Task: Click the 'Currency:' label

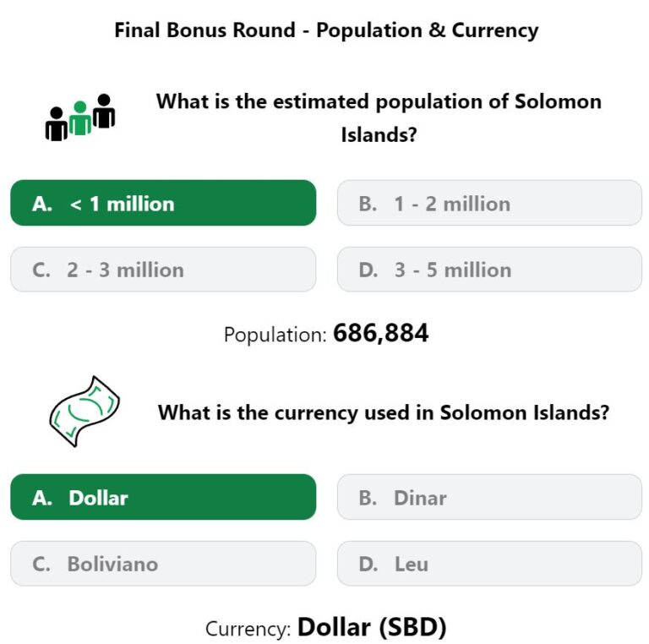Action: point(248,629)
